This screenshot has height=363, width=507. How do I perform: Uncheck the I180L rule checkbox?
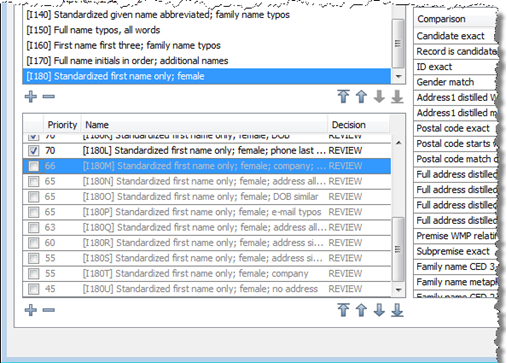[x=33, y=151]
